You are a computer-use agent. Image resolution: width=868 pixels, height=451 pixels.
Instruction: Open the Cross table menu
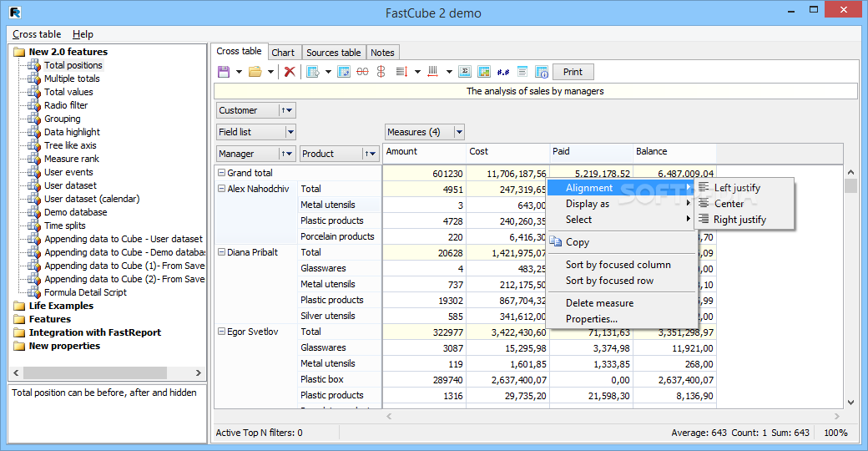point(37,33)
